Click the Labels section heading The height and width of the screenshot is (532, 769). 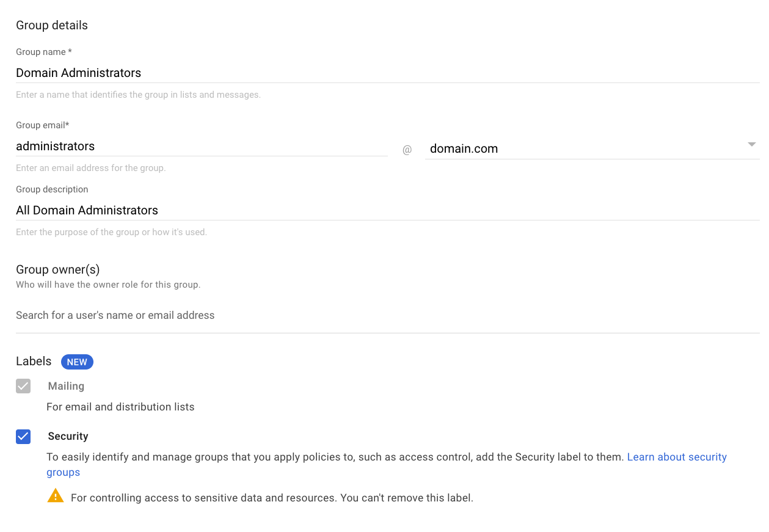click(34, 361)
